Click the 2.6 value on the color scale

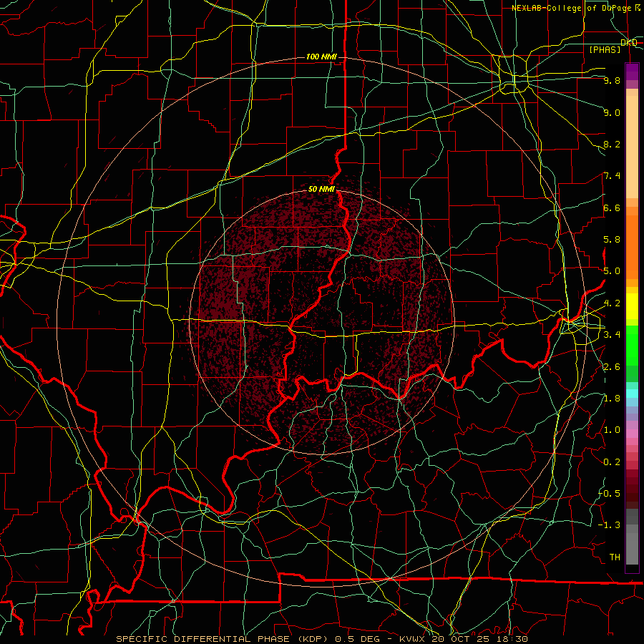point(612,367)
